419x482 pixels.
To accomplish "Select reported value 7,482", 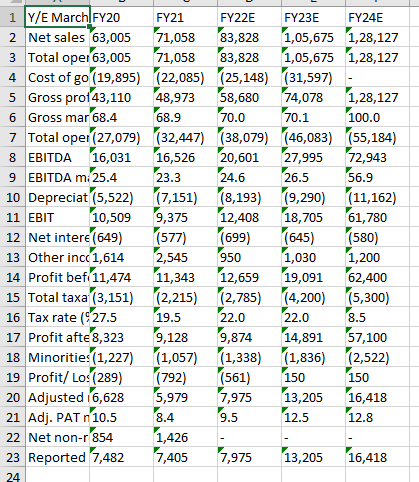I will click(121, 457).
